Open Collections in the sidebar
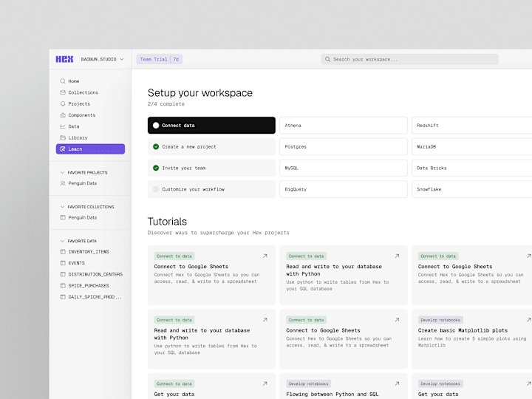 [90, 92]
